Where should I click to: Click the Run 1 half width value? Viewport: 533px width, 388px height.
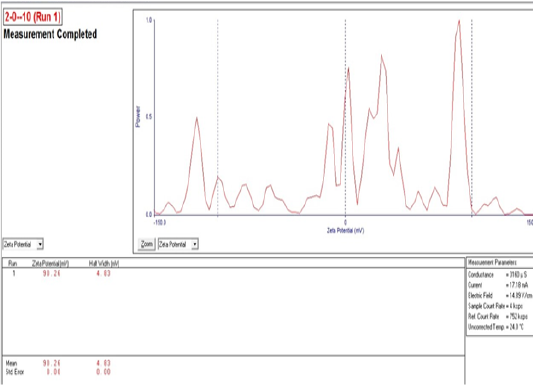tap(103, 273)
